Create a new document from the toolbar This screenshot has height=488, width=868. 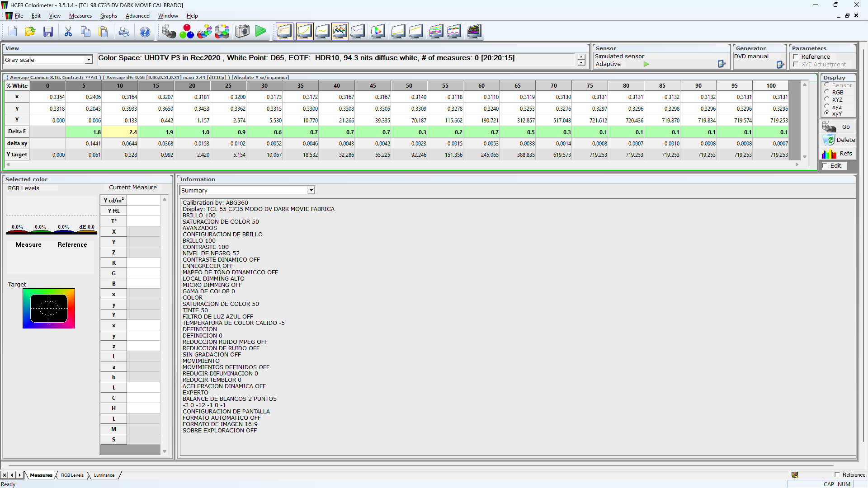click(13, 32)
